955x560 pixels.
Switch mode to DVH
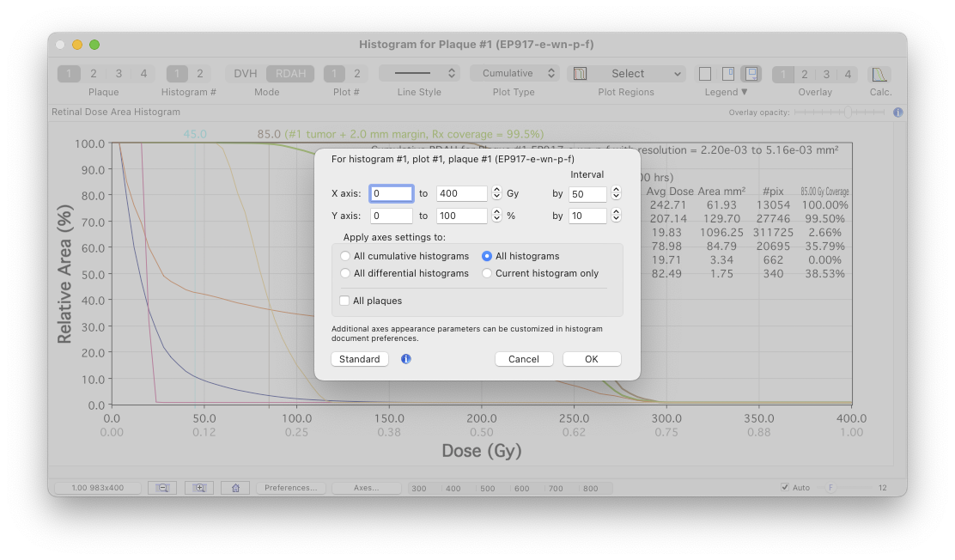tap(246, 74)
